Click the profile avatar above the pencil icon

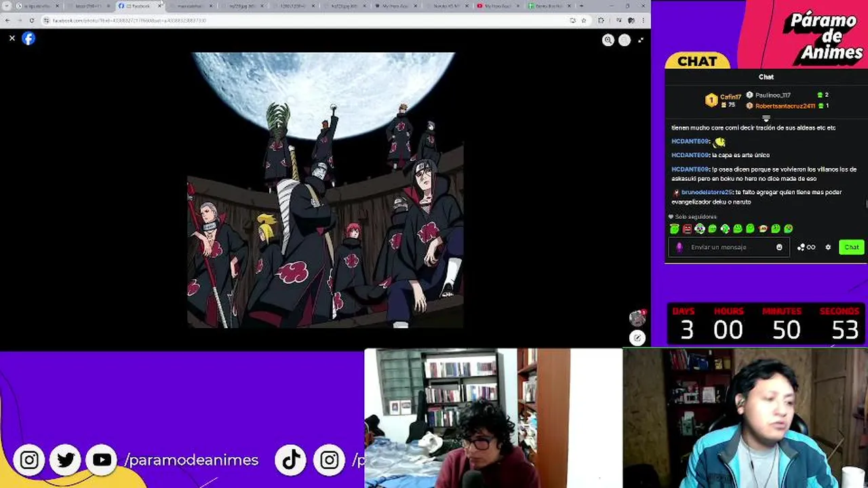637,318
